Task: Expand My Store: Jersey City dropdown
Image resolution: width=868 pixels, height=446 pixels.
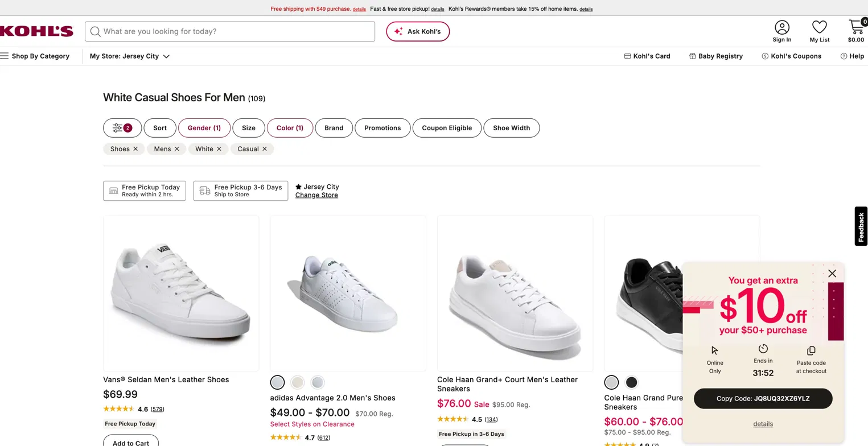Action: click(x=130, y=56)
